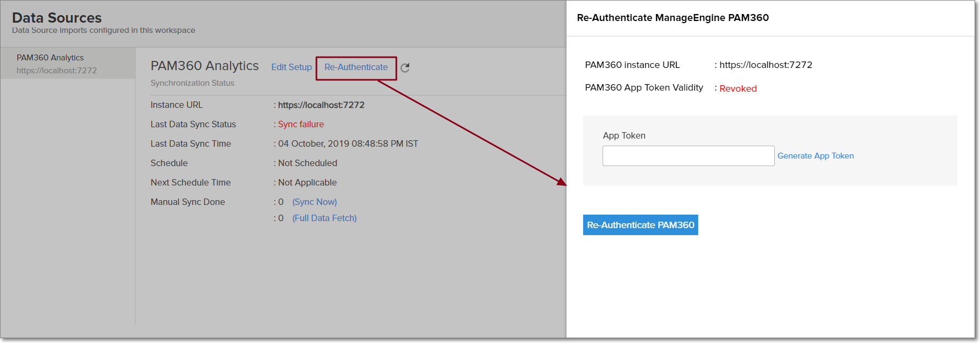980x343 pixels.
Task: Click the bold Instance URL value
Action: (x=321, y=105)
